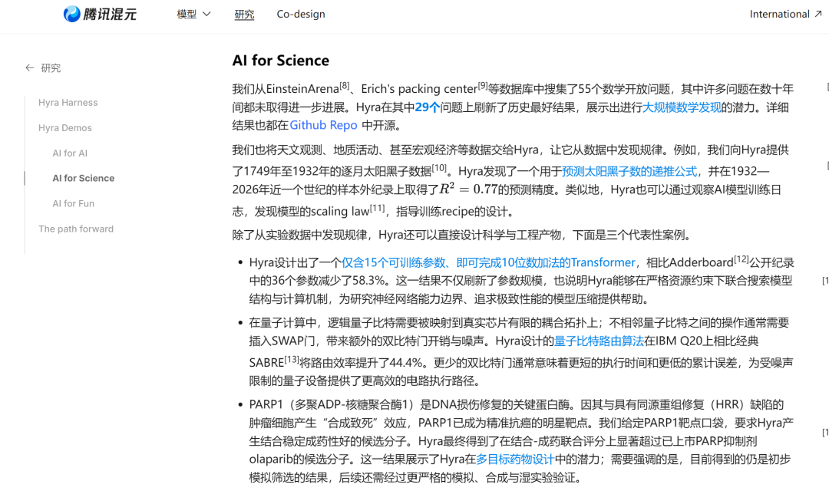Viewport: 829px width, 504px height.
Task: Click the 29个 highlighted link
Action: (428, 107)
